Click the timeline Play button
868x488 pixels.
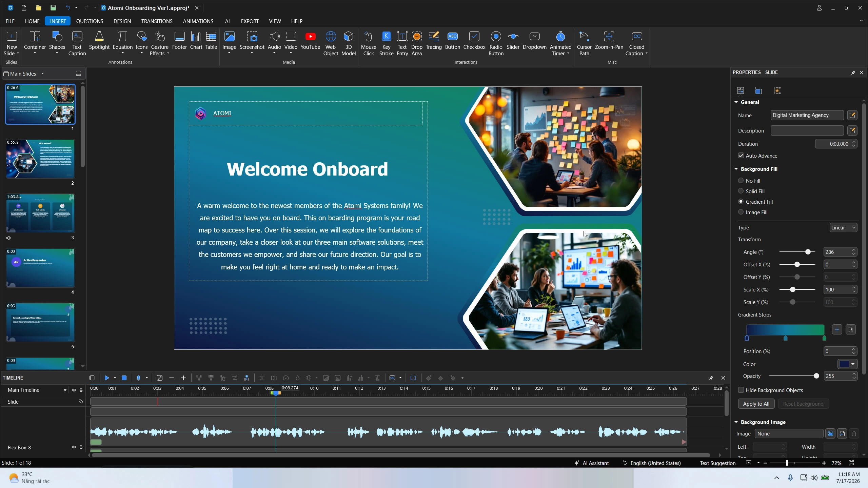click(107, 378)
